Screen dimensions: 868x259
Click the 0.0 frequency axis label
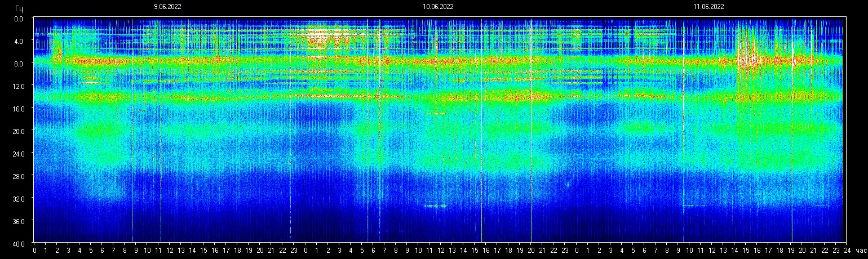19,19
